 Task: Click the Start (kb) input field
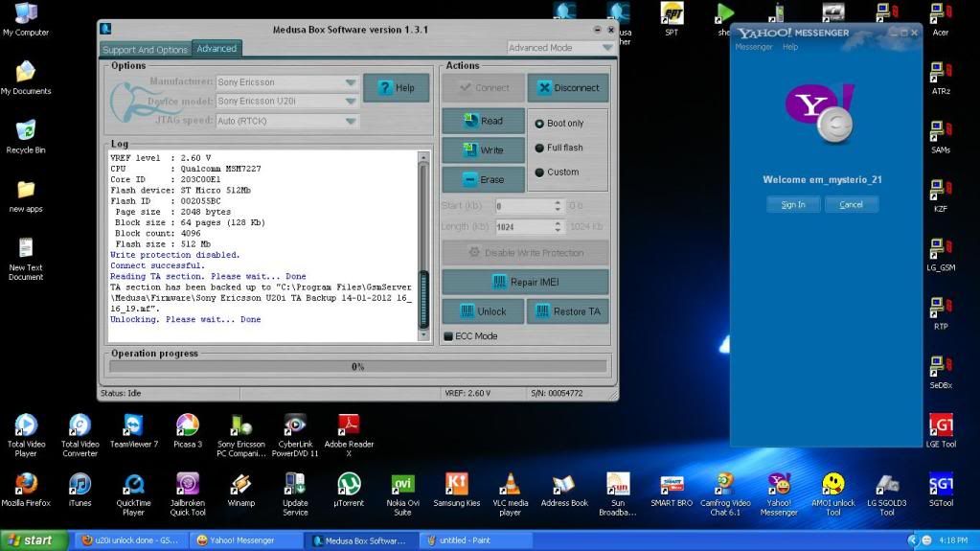[524, 206]
